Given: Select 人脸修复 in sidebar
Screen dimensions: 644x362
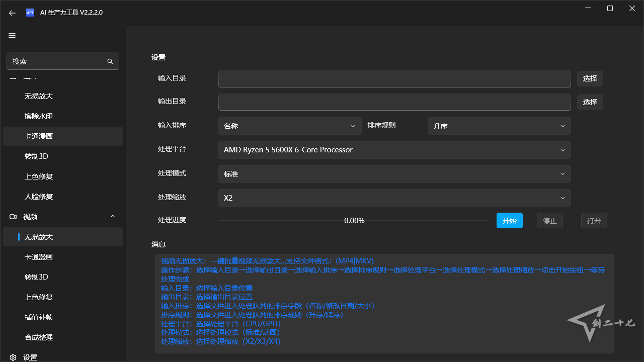Looking at the screenshot, I should click(x=63, y=197).
